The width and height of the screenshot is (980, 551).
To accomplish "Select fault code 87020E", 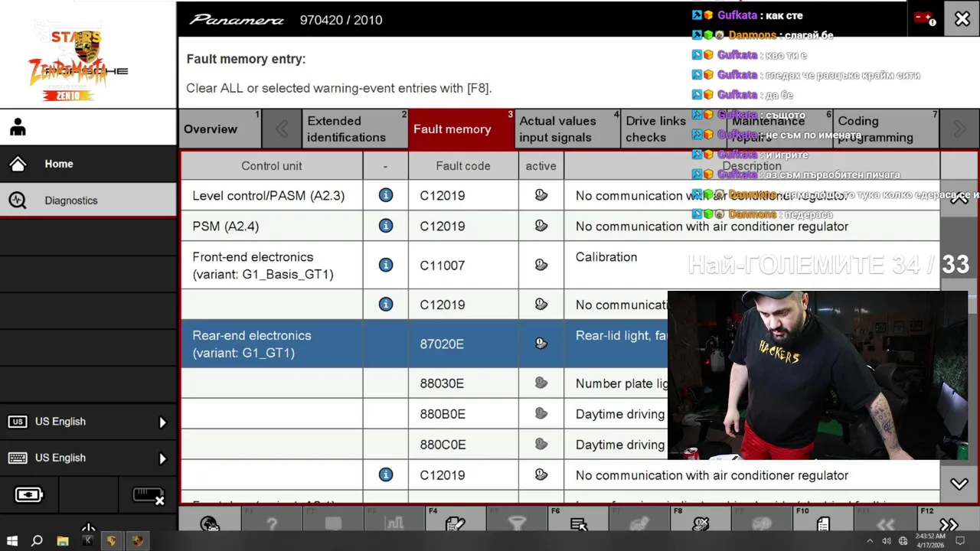I will (x=442, y=344).
